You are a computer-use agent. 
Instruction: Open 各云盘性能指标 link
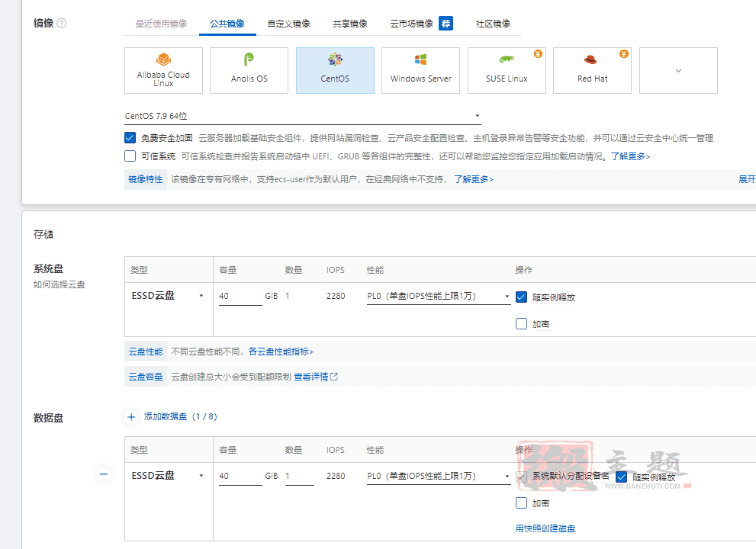tap(281, 352)
